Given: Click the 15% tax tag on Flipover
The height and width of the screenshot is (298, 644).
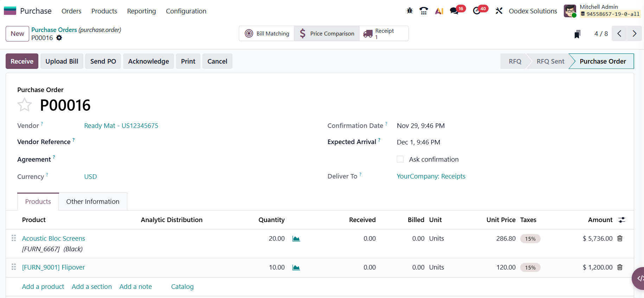Looking at the screenshot, I should 530,267.
